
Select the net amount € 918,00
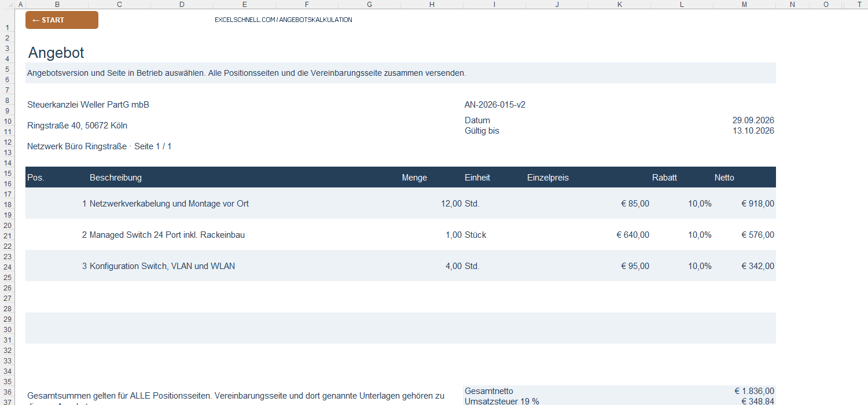coord(758,204)
